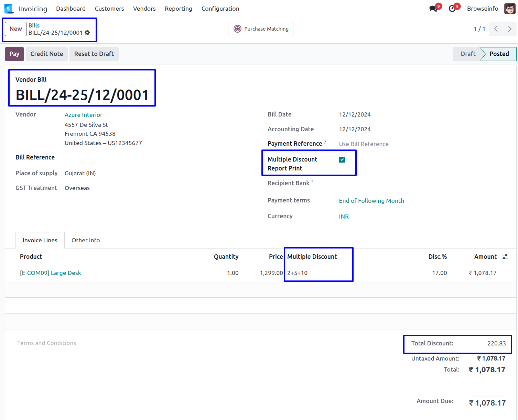518x420 pixels.
Task: Open the gear actions menu beside bill number
Action: pyautogui.click(x=87, y=33)
